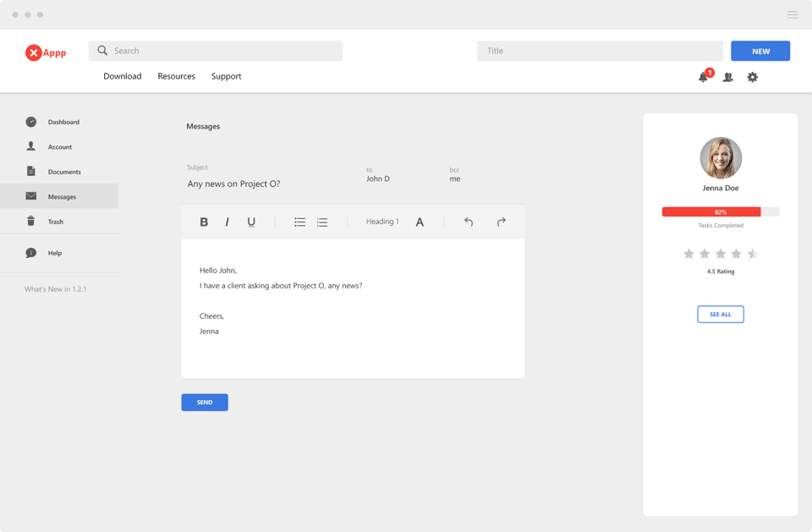Insert a numbered list
This screenshot has width=812, height=532.
tap(322, 222)
